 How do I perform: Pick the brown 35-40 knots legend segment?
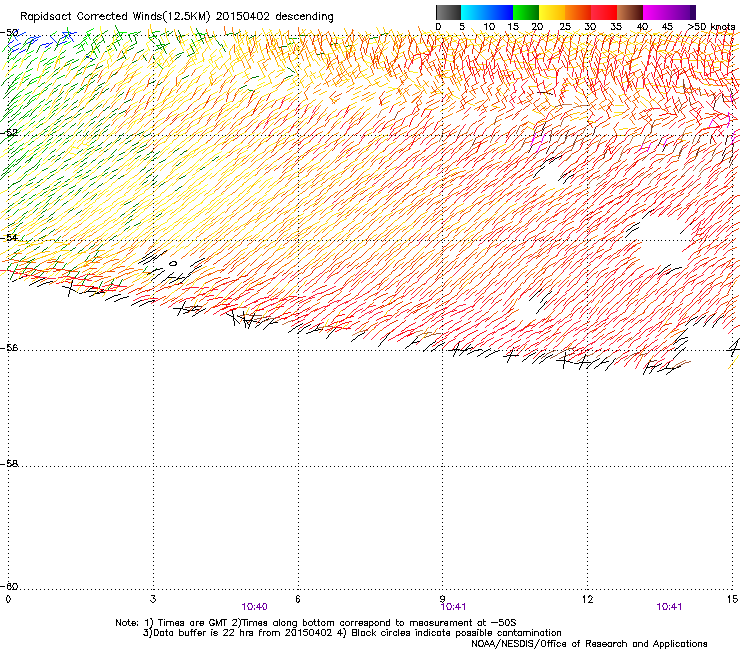tap(630, 12)
